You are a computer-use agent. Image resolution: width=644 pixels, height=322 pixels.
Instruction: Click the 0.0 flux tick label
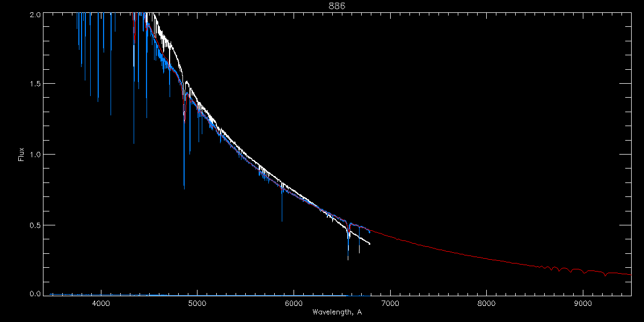pyautogui.click(x=35, y=294)
